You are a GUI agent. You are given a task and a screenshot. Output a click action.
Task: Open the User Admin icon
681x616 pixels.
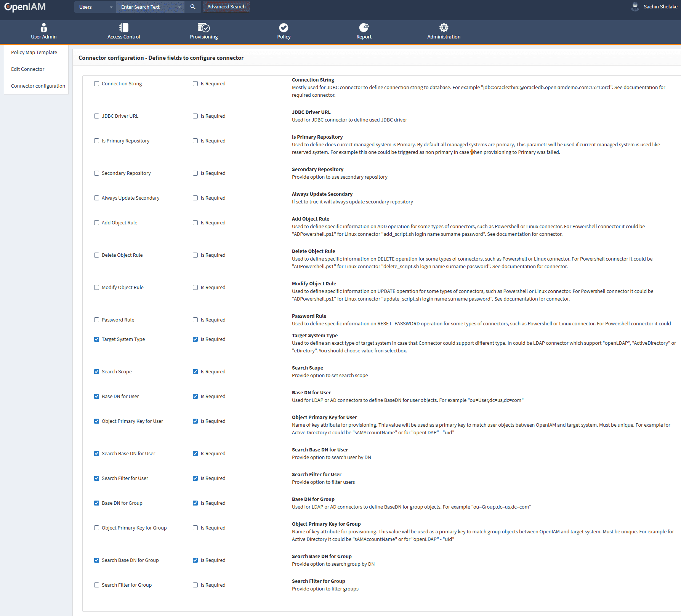coord(44,28)
